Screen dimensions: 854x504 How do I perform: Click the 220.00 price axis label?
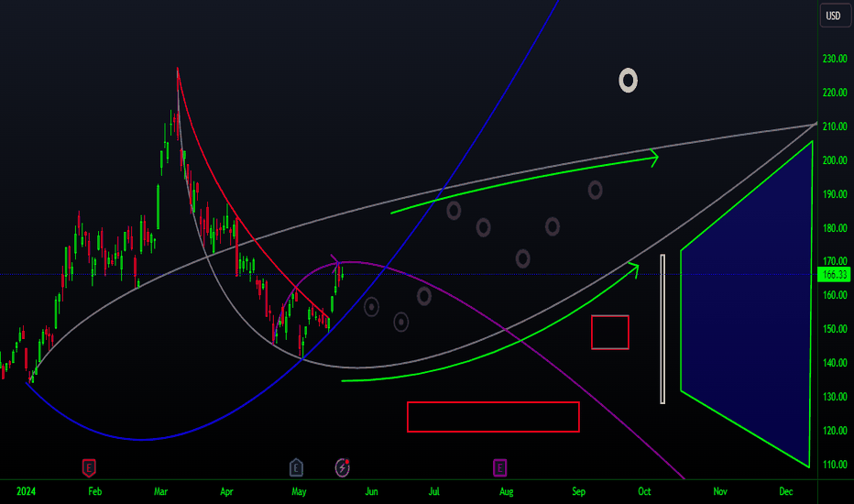(x=835, y=93)
